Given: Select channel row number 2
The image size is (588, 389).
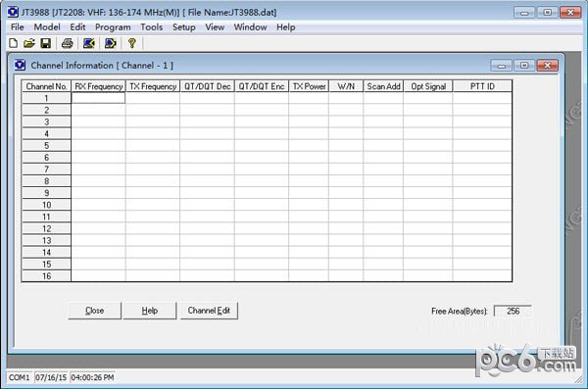Looking at the screenshot, I should tap(46, 110).
